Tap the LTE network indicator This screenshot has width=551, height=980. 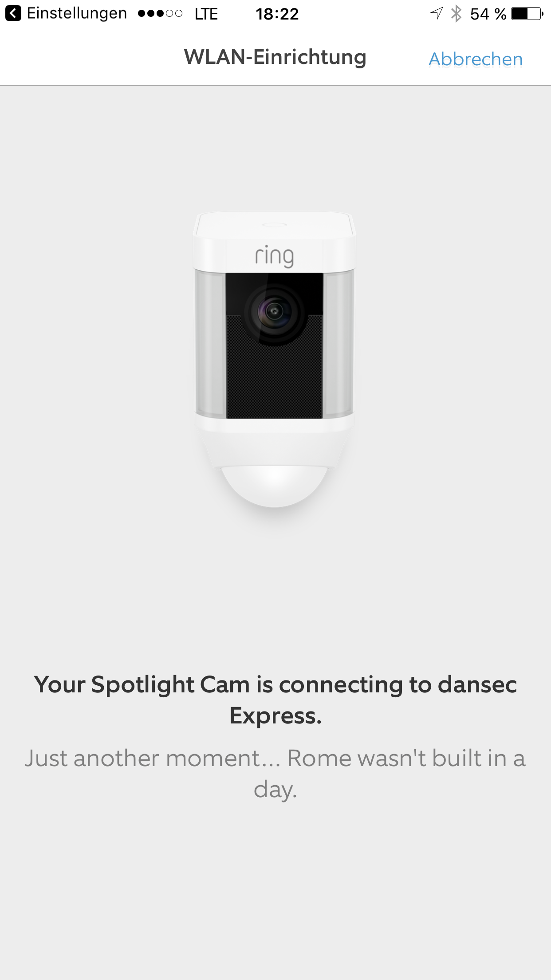click(206, 14)
